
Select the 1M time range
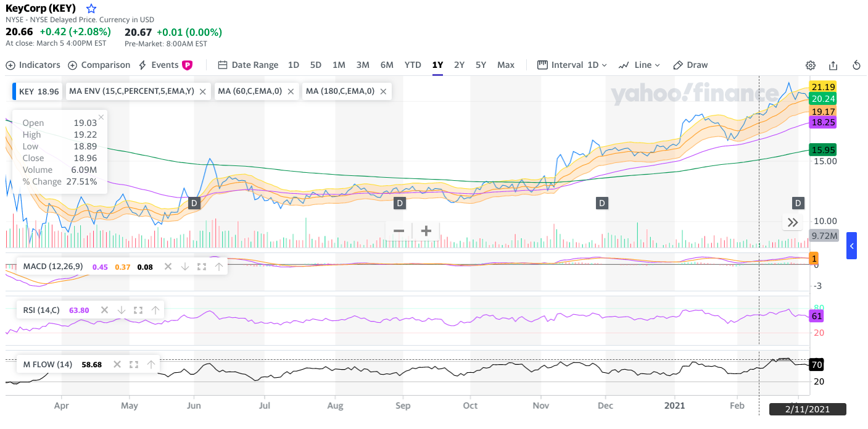339,65
